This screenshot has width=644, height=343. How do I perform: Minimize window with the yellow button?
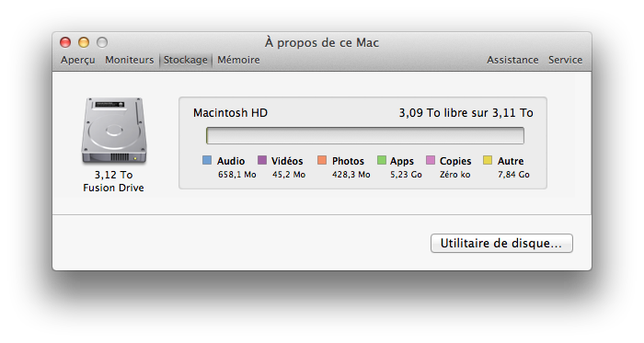click(84, 42)
